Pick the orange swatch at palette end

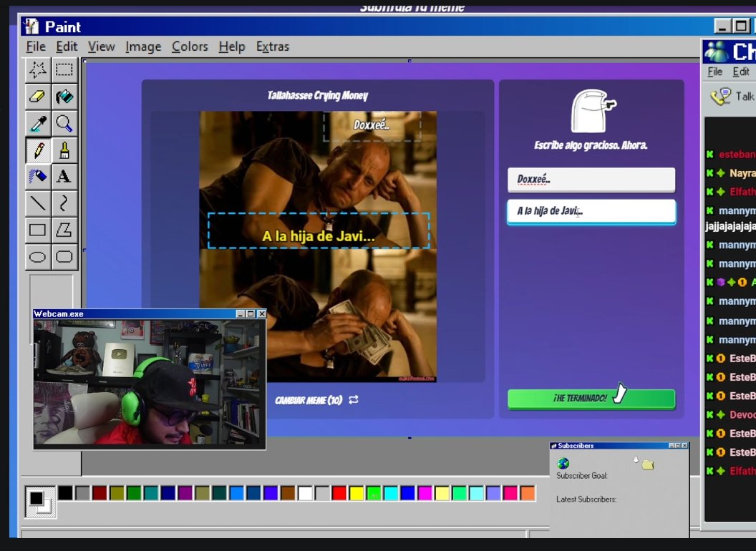point(528,493)
